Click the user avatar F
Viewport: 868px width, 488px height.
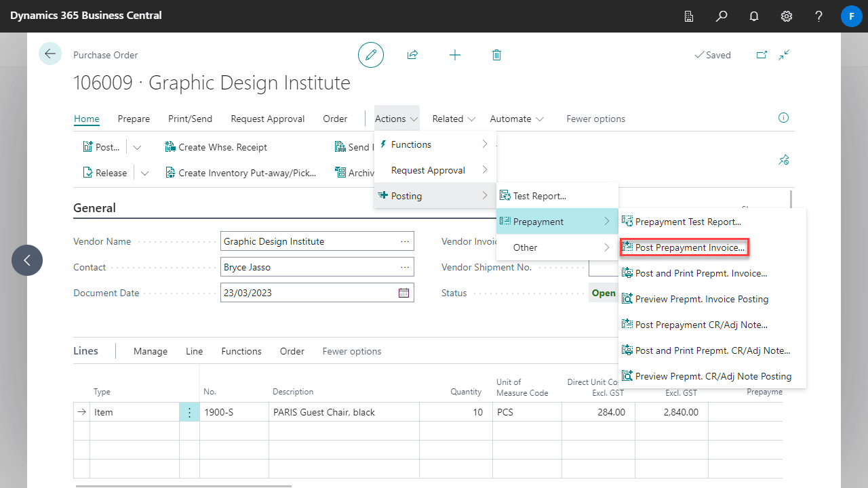click(x=852, y=16)
